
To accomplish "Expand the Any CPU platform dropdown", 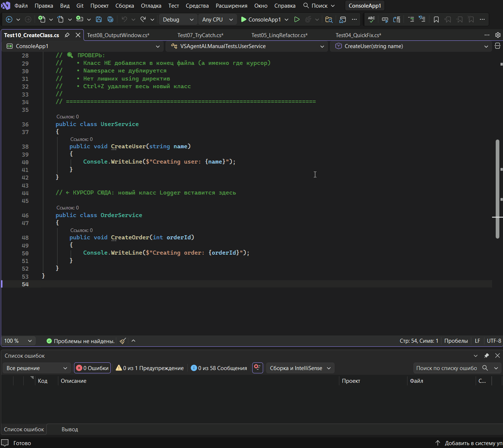I will click(x=217, y=19).
